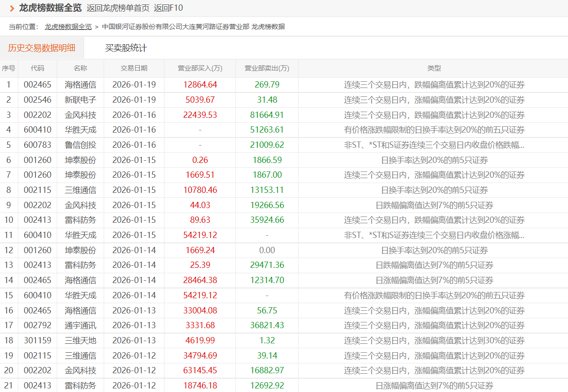Go back via the 返回F10 link
This screenshot has height=392, width=568.
[x=168, y=8]
